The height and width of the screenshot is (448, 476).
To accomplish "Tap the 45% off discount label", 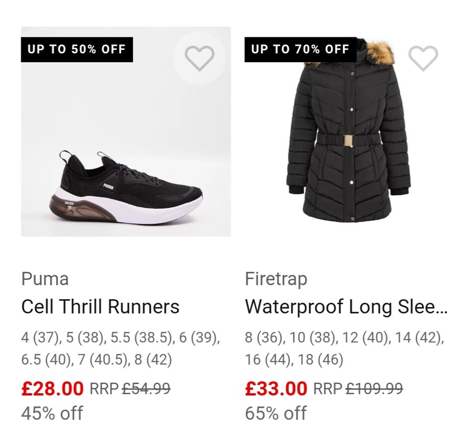I will 52,413.
